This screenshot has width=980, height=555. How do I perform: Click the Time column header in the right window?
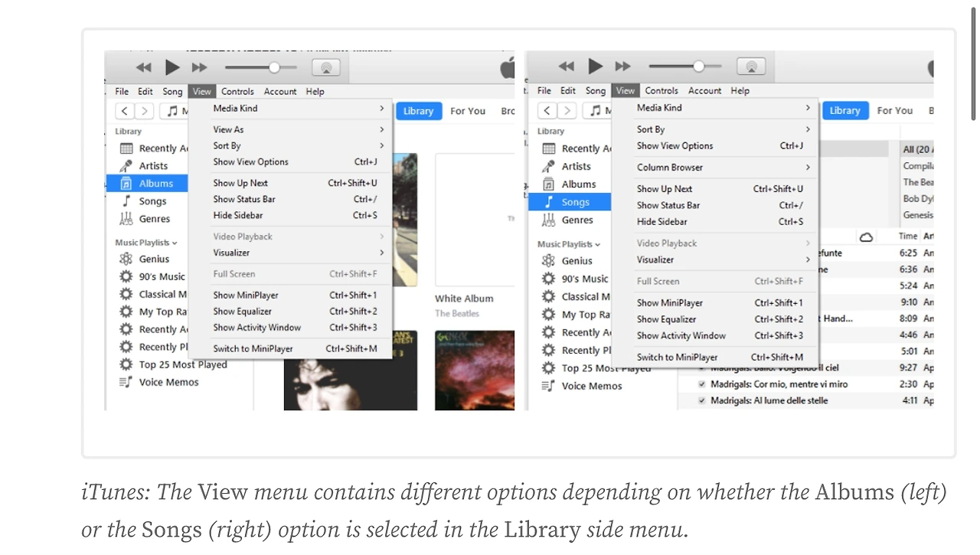click(907, 237)
